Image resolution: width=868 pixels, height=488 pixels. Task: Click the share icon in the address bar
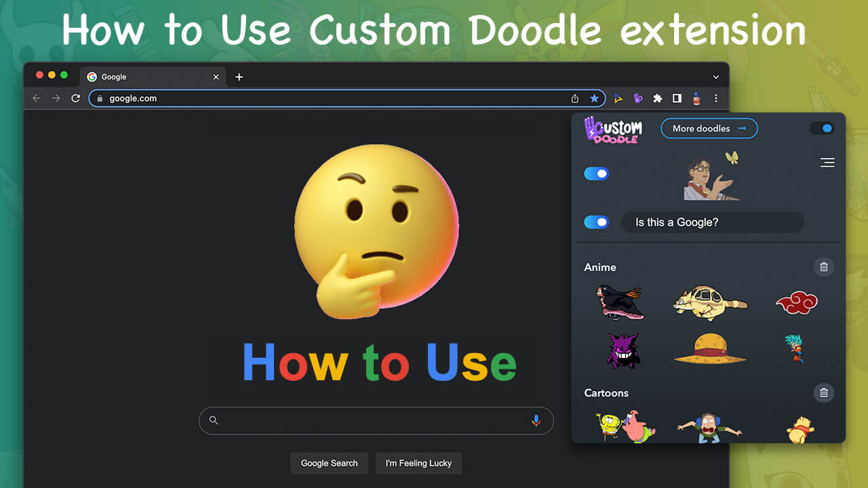(575, 98)
